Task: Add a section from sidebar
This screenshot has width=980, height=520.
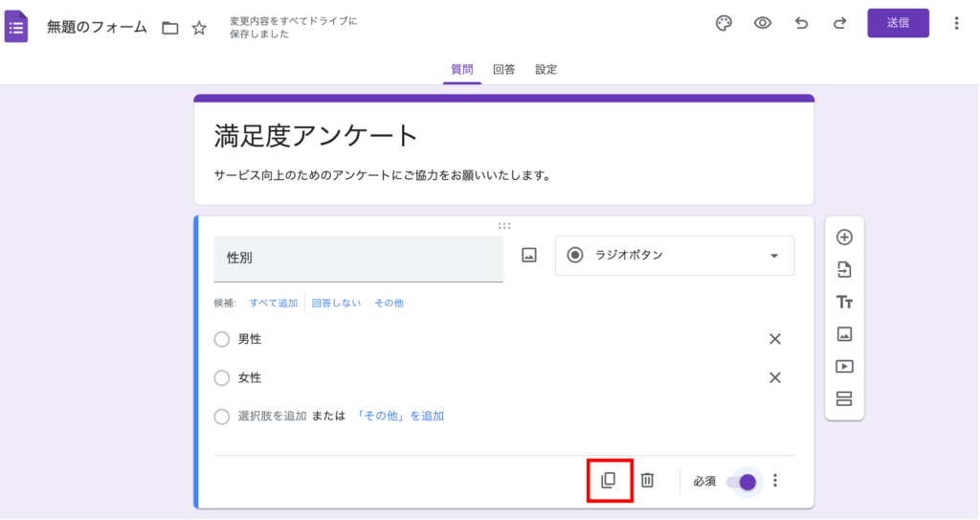Action: [x=844, y=398]
